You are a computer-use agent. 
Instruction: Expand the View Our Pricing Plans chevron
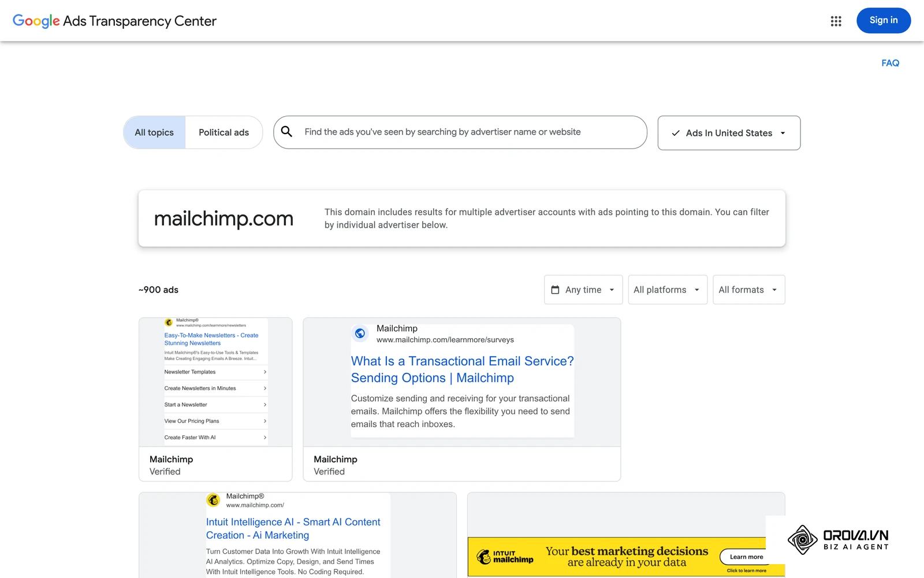pyautogui.click(x=265, y=421)
